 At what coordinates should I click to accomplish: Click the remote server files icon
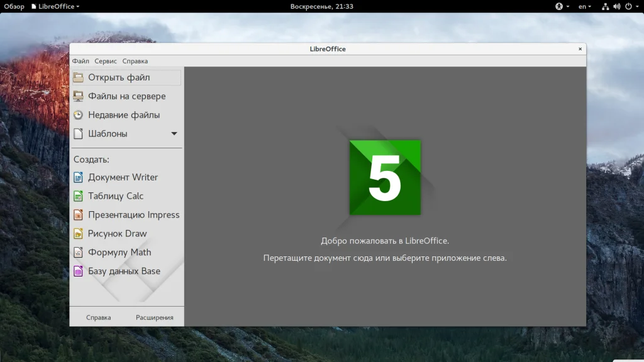coord(78,96)
